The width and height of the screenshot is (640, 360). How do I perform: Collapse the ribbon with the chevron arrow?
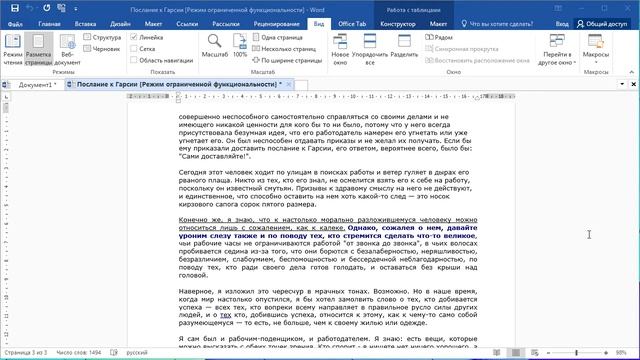(631, 72)
